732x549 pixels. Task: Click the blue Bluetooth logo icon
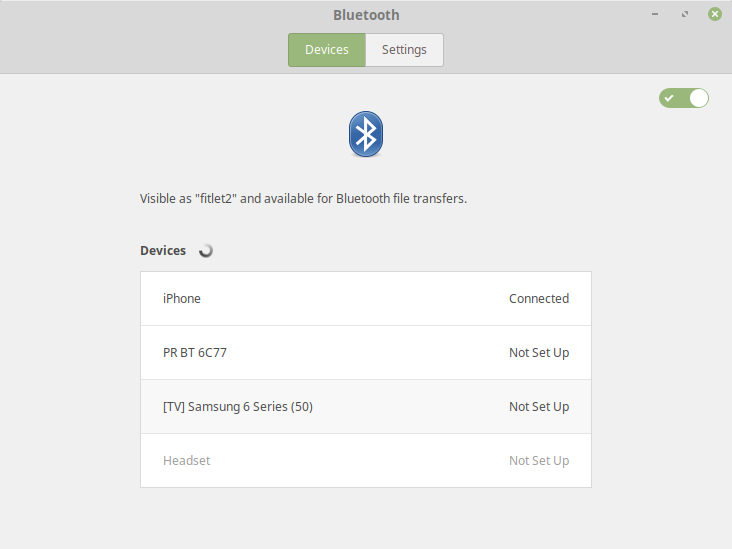click(366, 134)
